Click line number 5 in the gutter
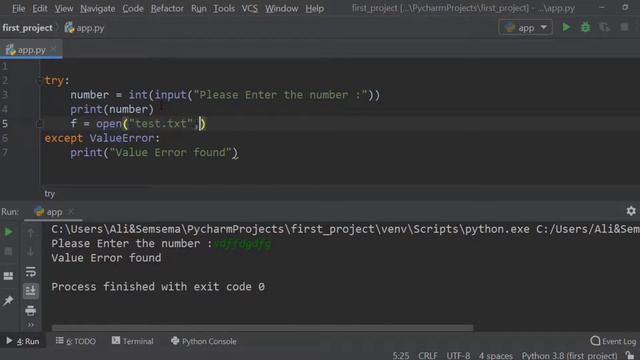This screenshot has height=360, width=640. click(5, 124)
